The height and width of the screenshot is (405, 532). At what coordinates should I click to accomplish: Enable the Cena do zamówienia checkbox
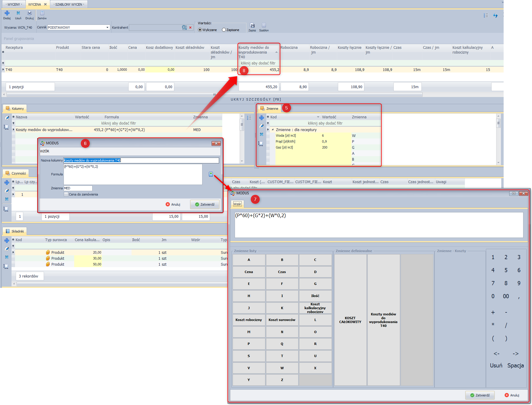click(66, 194)
